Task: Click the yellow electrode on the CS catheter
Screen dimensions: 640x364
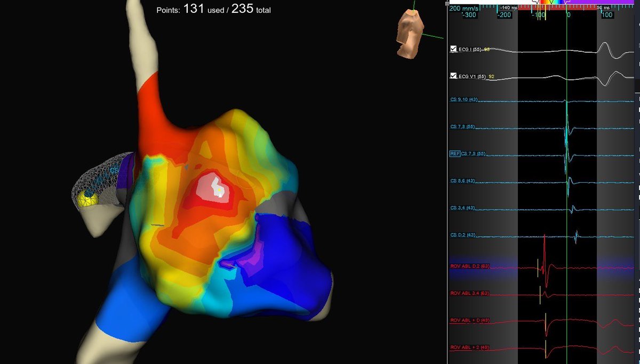Action: [x=88, y=199]
